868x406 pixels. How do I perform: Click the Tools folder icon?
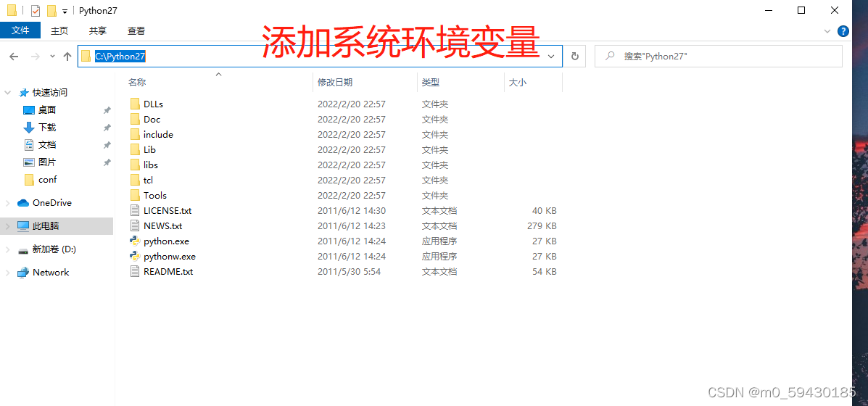[x=135, y=195]
